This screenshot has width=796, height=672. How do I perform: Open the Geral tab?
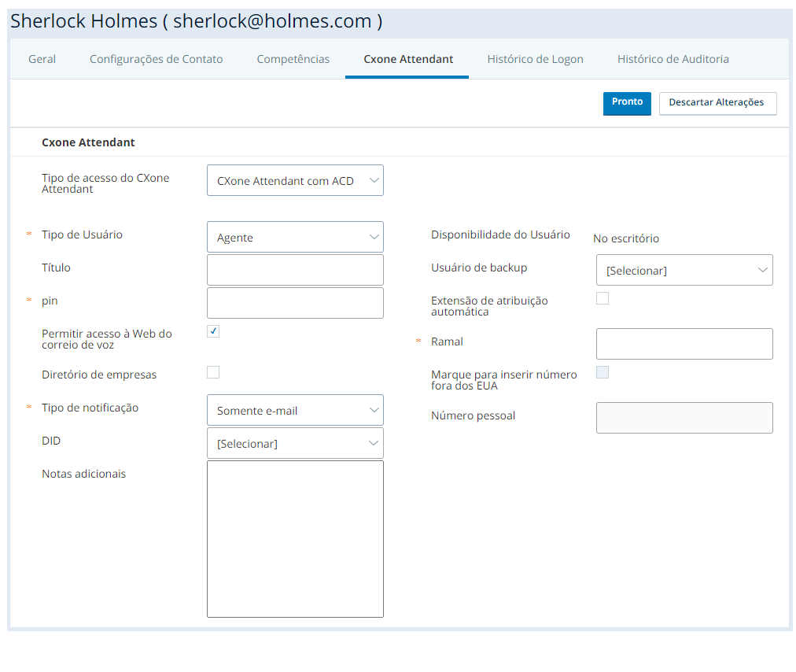coord(42,59)
